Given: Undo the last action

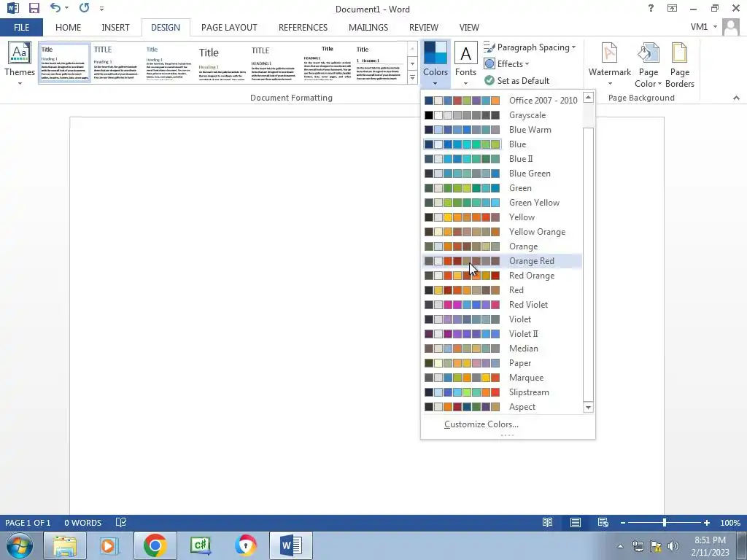Looking at the screenshot, I should tap(55, 8).
